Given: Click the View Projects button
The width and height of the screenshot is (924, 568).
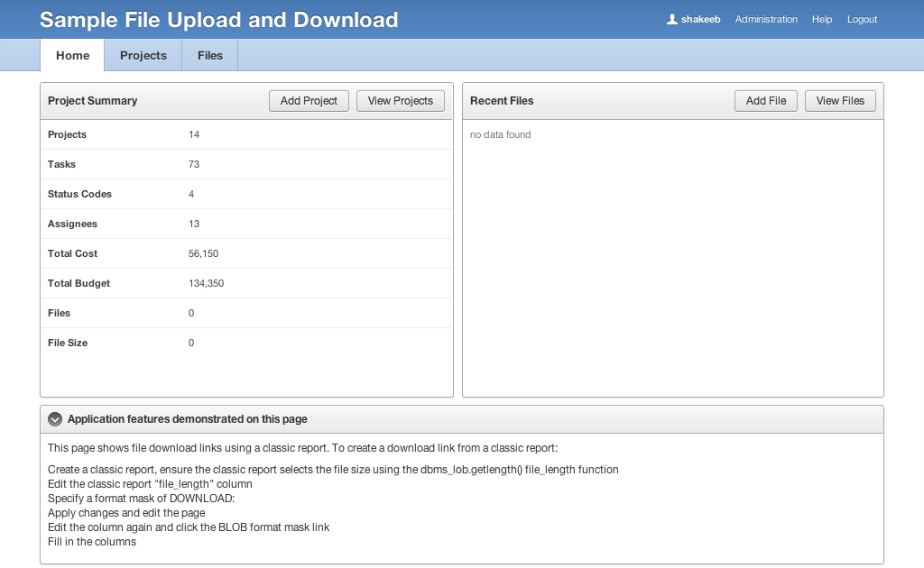Looking at the screenshot, I should pos(401,101).
